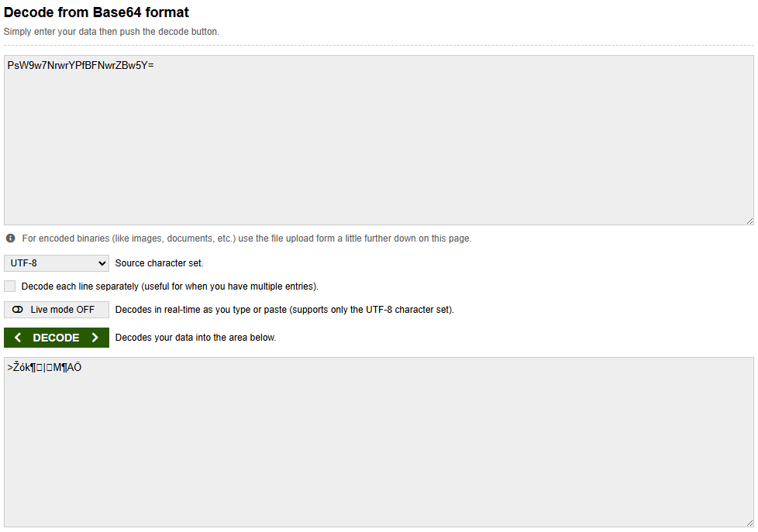
Task: Click the resize handle of the decoded output box
Action: pyautogui.click(x=749, y=523)
